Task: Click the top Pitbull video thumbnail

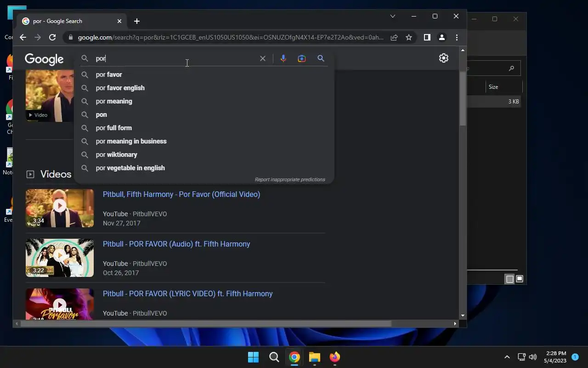Action: (50, 96)
